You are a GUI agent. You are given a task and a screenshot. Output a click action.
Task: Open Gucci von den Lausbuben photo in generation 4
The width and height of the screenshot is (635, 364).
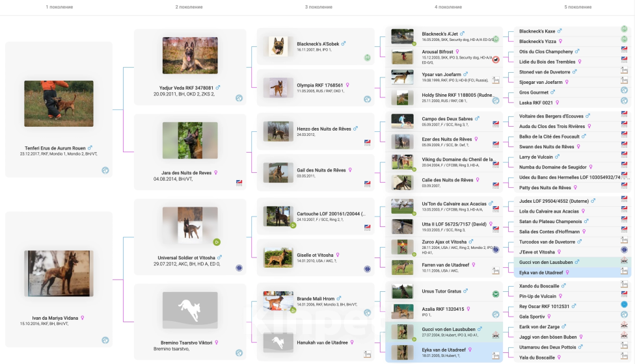pos(402,331)
